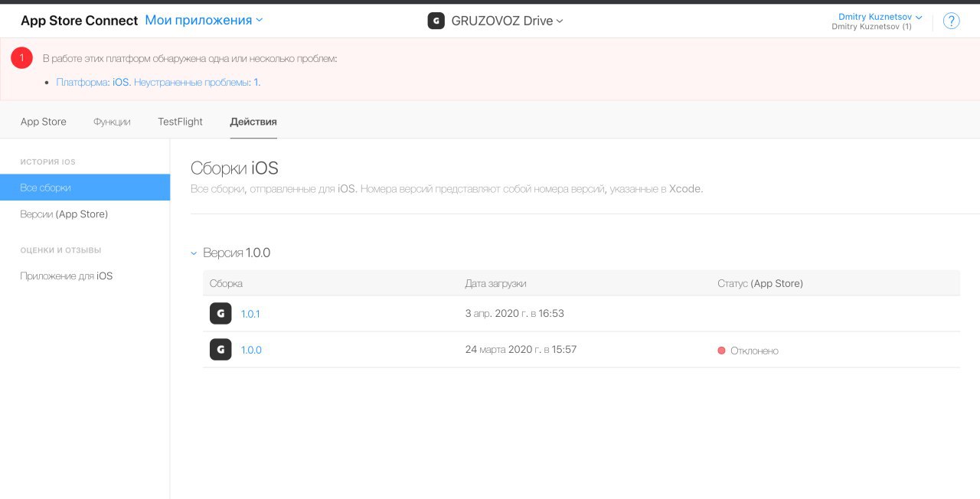
Task: Click the Отклонено status text
Action: coord(754,351)
